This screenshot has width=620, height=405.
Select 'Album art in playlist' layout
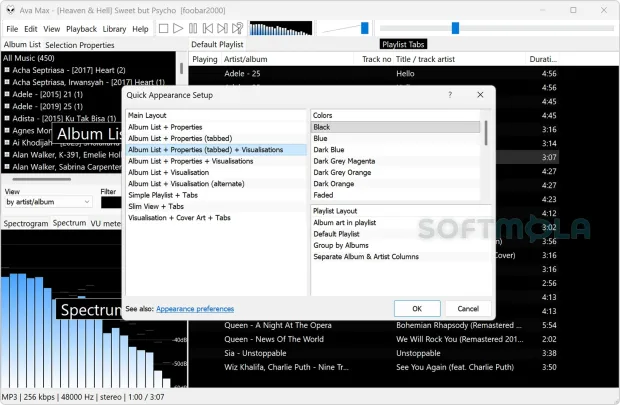point(401,223)
